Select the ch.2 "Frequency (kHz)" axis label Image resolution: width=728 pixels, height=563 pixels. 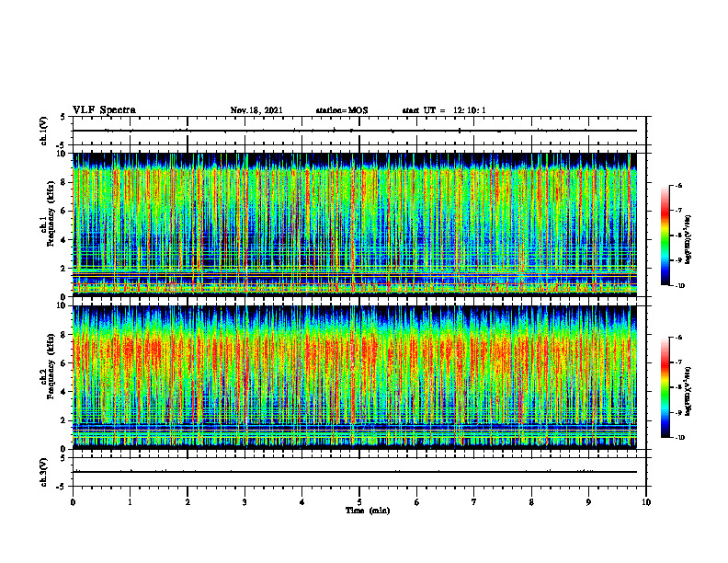51,366
